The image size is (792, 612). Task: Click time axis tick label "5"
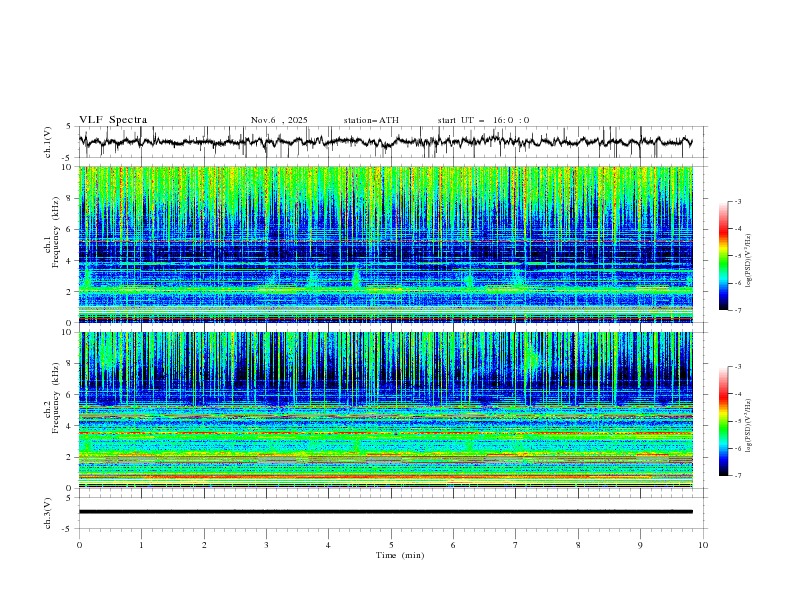391,545
